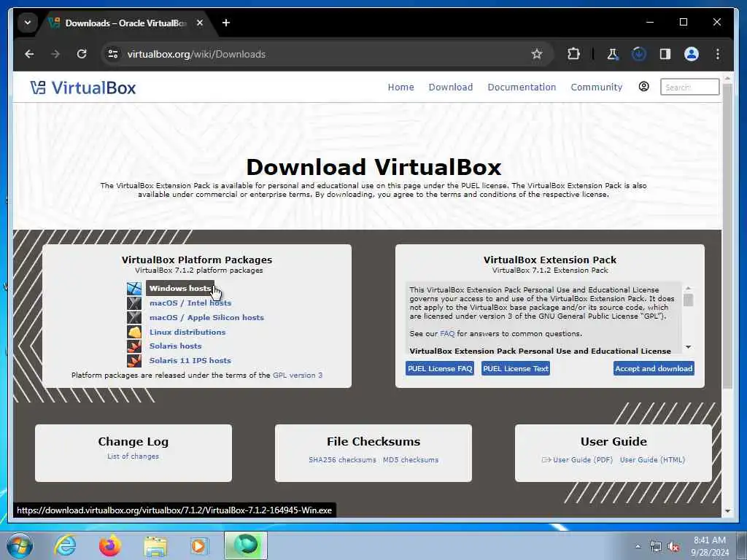
Task: Expand the tab search dropdown
Action: coord(28,23)
